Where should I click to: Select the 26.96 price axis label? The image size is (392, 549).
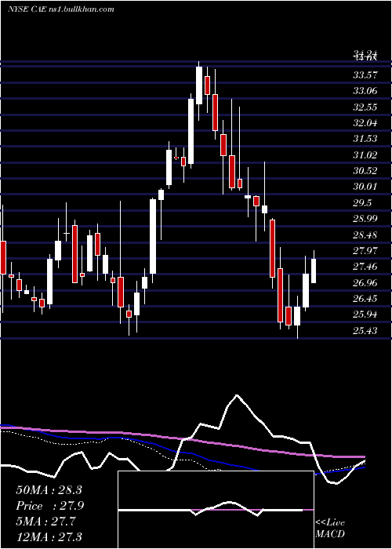(x=365, y=283)
